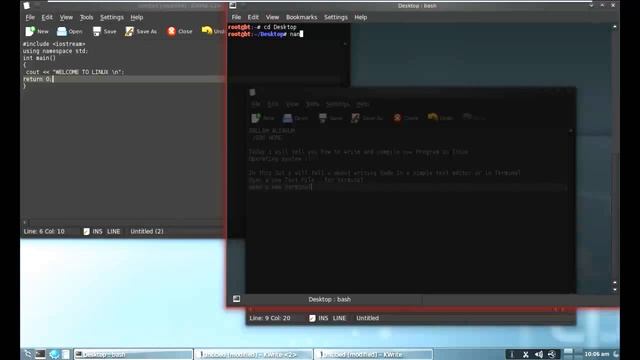Click Open in the dimmed KWrite window
This screenshot has height=360, width=640.
pyautogui.click(x=296, y=118)
